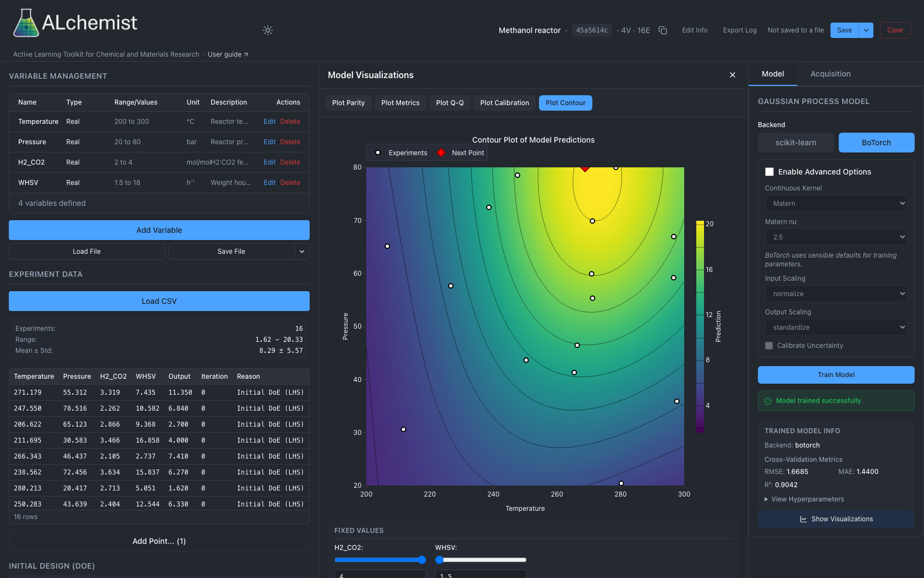The width and height of the screenshot is (924, 578).
Task: Show the Plot Q-Q view
Action: 450,103
